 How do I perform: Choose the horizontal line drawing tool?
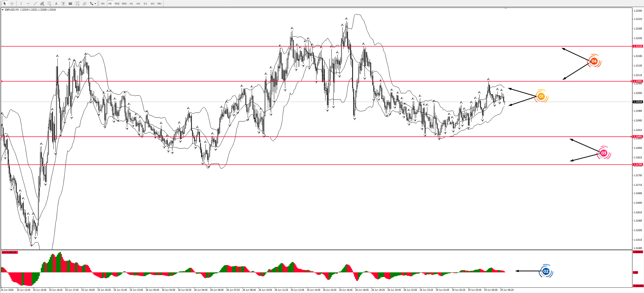[28, 4]
